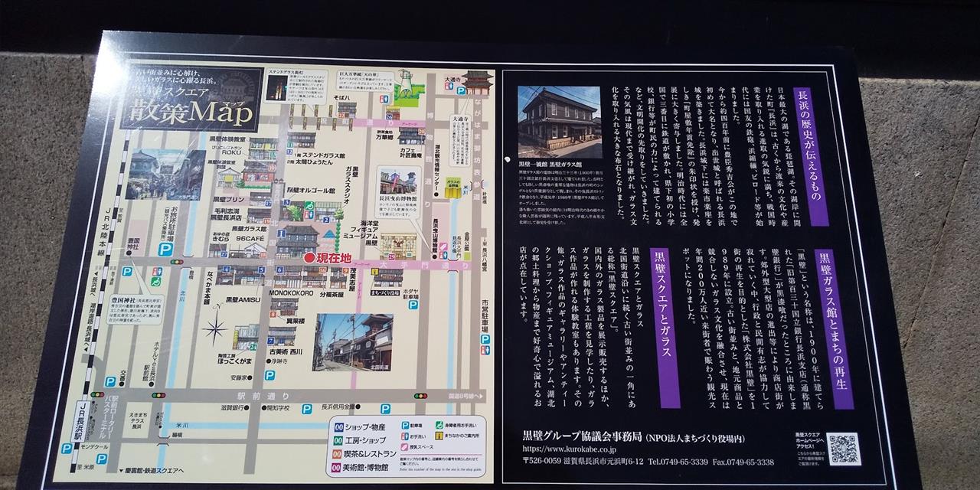The height and width of the screenshot is (490, 980).
Task: Select the purple 美術館・博物館 legend swatch
Action: (336, 468)
